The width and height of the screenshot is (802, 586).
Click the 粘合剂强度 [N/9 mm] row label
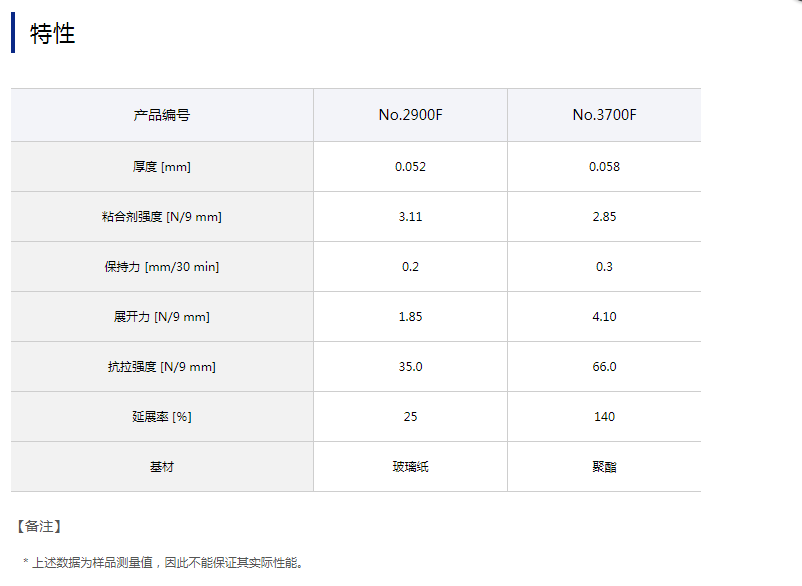coord(162,217)
